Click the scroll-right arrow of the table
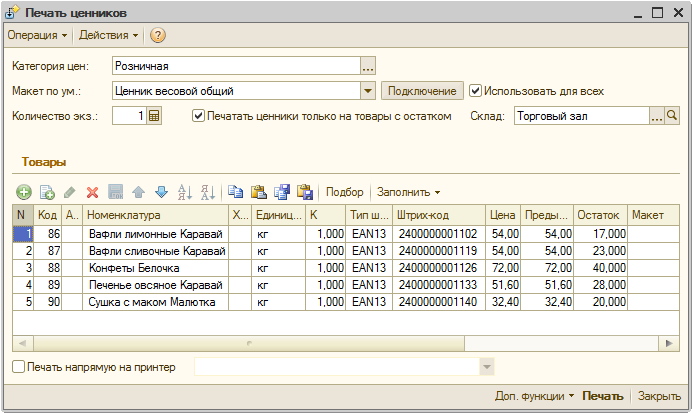This screenshot has width=692, height=413. point(669,343)
